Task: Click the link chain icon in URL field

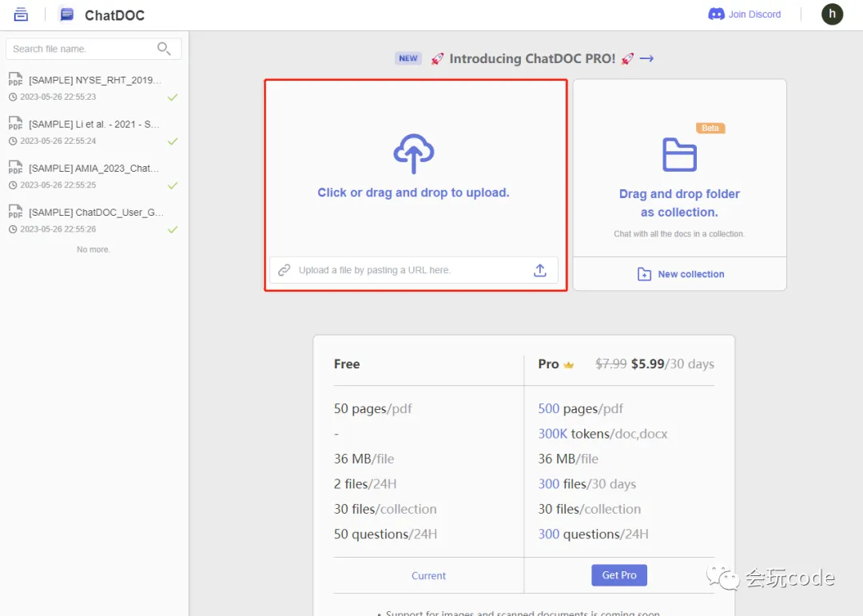Action: [x=284, y=270]
